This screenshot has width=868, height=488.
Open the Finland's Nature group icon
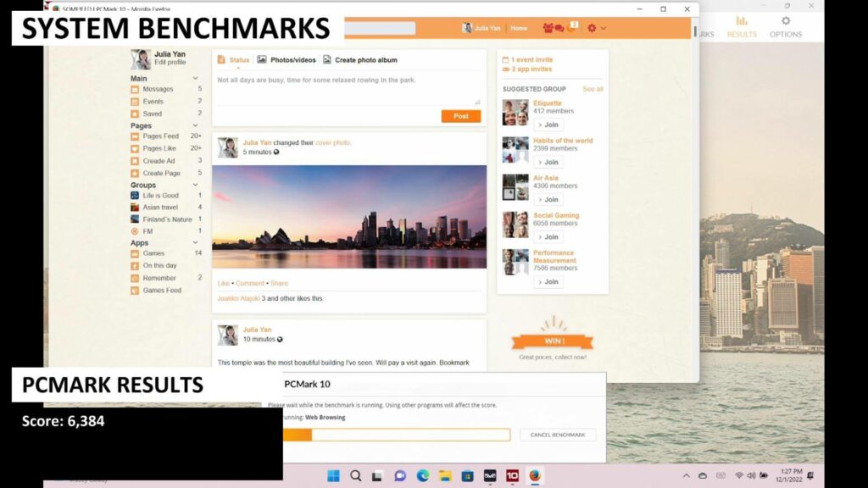pos(135,219)
